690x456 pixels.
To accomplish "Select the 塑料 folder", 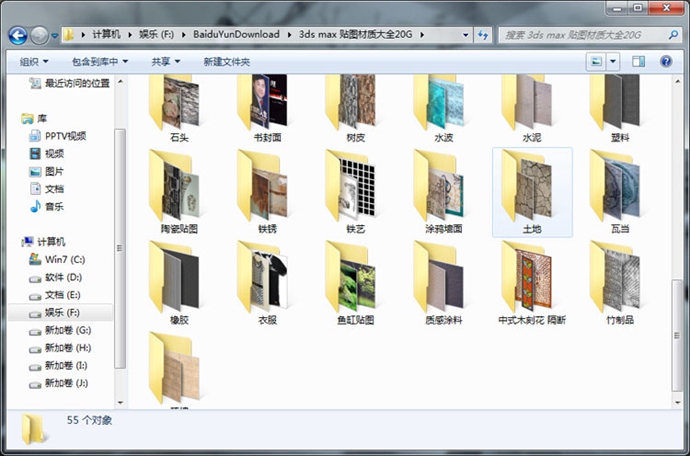I will point(620,108).
